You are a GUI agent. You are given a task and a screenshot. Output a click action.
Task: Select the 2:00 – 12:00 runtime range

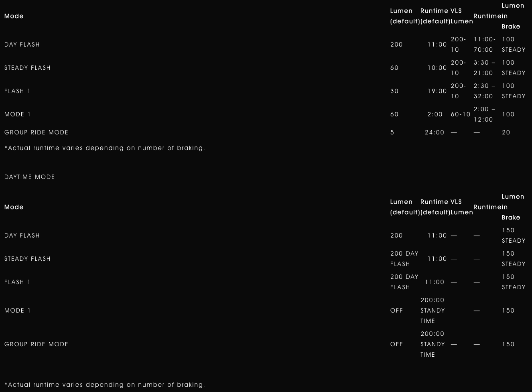point(484,114)
